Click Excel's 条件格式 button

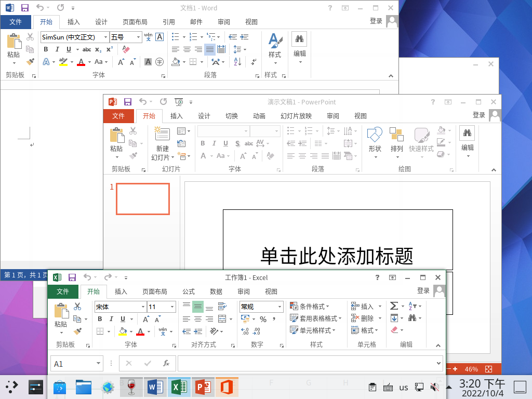click(309, 307)
